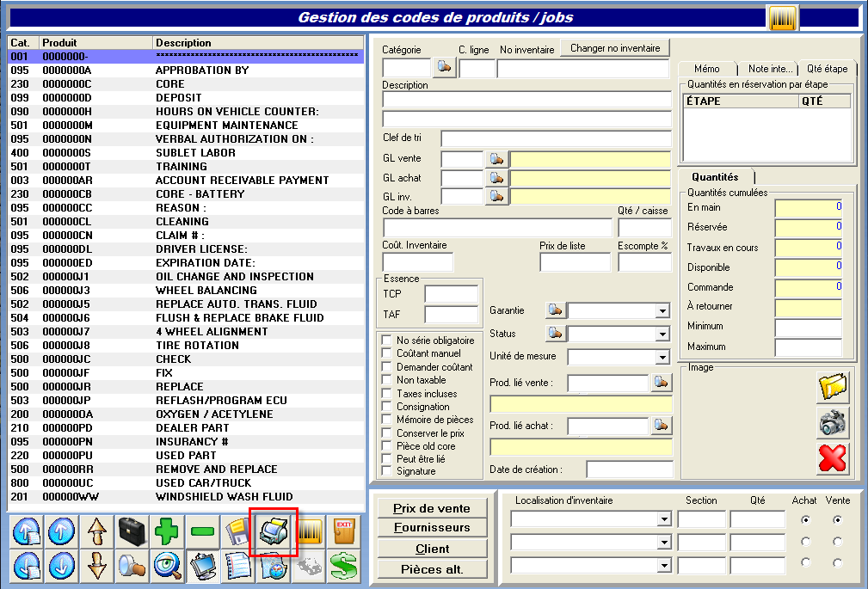Image resolution: width=868 pixels, height=589 pixels.
Task: Check Demander coûtant option
Action: click(x=387, y=366)
